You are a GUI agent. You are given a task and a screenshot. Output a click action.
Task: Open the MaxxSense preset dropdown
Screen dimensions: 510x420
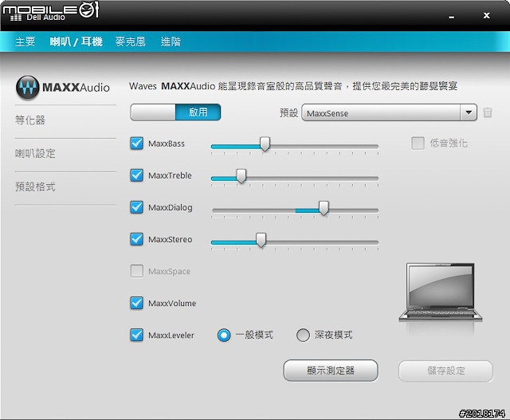click(389, 112)
